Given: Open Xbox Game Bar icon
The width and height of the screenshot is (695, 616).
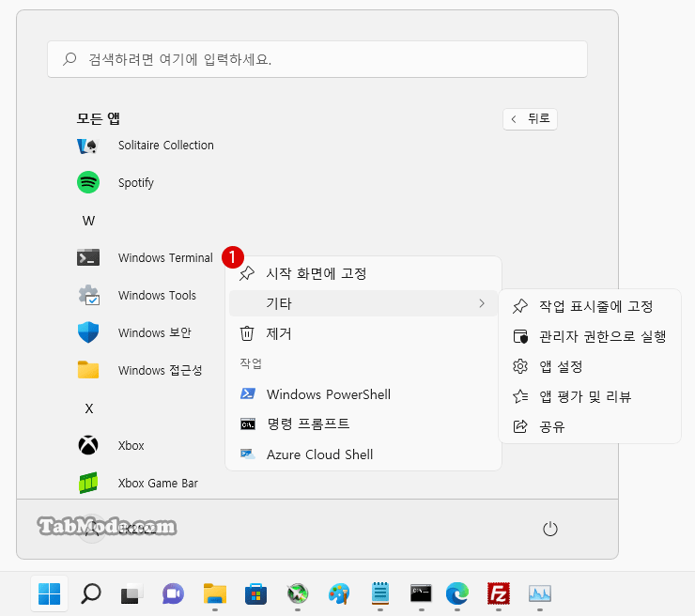Looking at the screenshot, I should coord(88,483).
